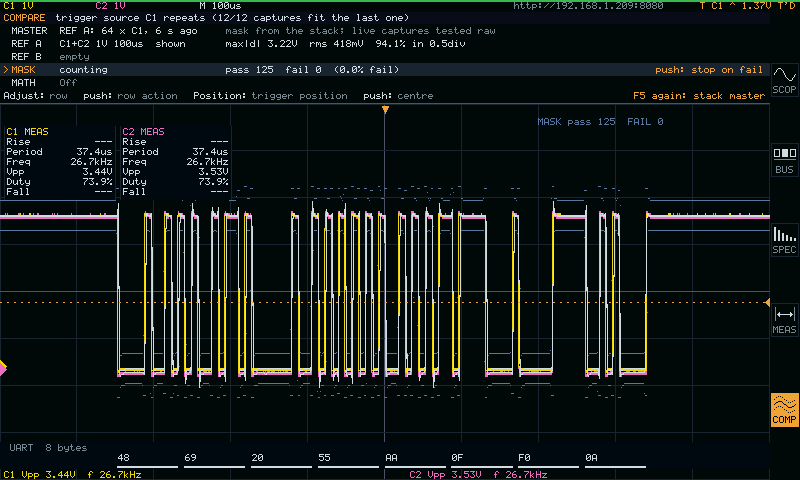Click 'C1+C2 1V 100us shown' text
800x480 pixels.
click(122, 44)
